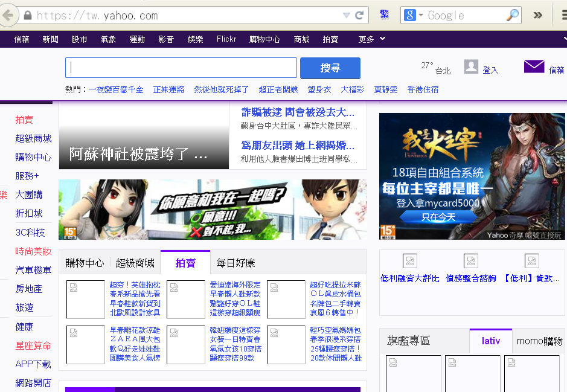Click the blue 搜尋 button

pyautogui.click(x=330, y=68)
